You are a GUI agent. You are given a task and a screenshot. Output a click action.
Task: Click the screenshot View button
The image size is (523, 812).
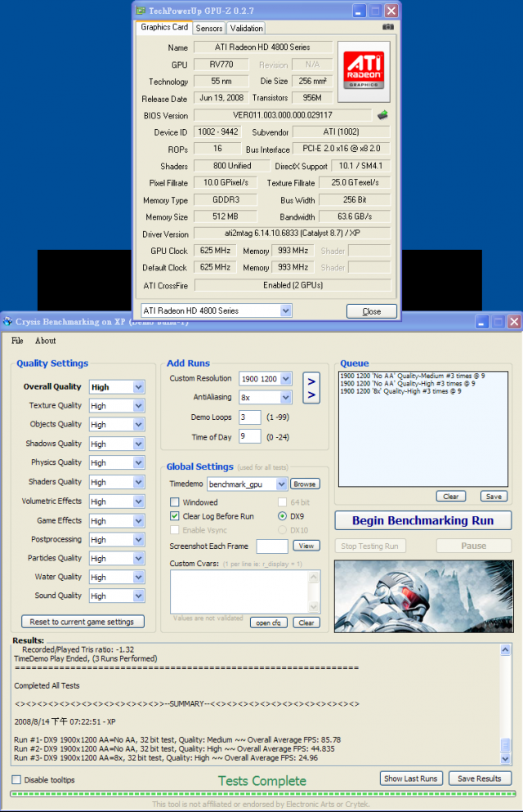306,546
